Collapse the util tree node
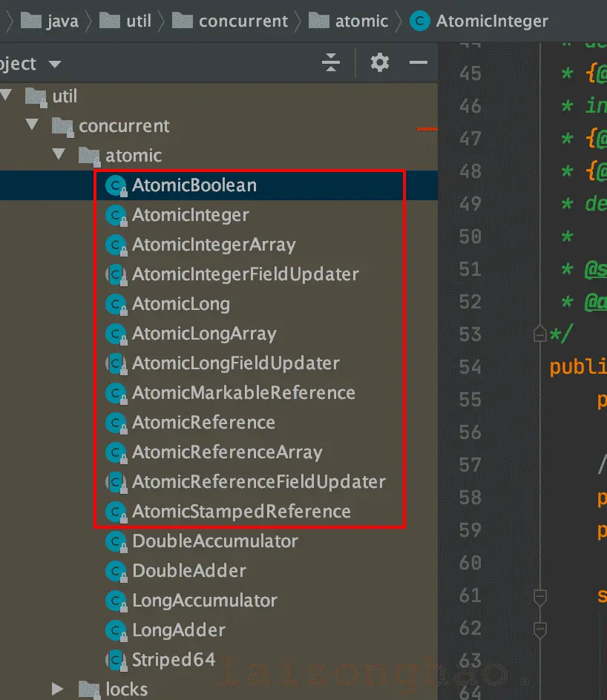The width and height of the screenshot is (607, 700). point(6,95)
